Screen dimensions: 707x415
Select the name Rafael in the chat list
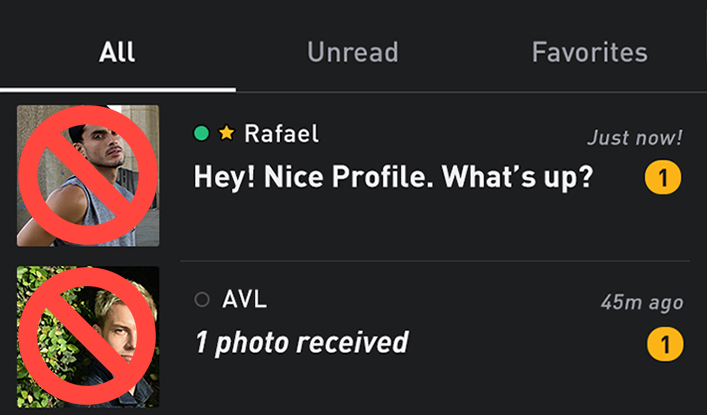282,133
